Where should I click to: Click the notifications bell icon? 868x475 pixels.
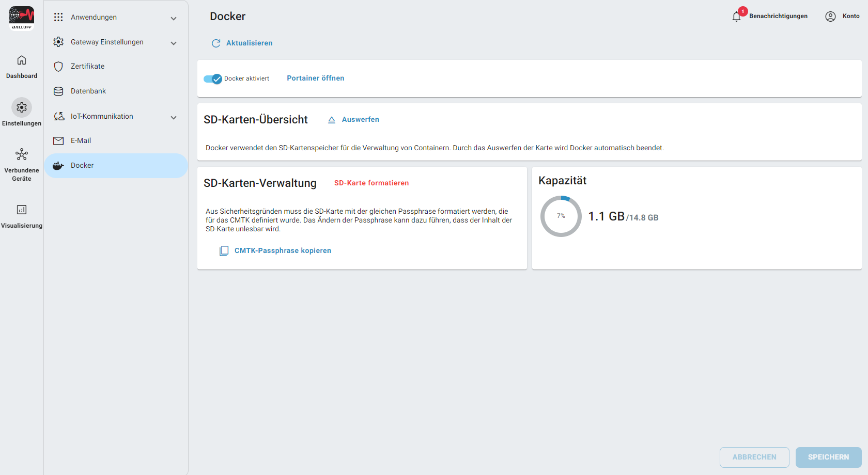click(737, 17)
